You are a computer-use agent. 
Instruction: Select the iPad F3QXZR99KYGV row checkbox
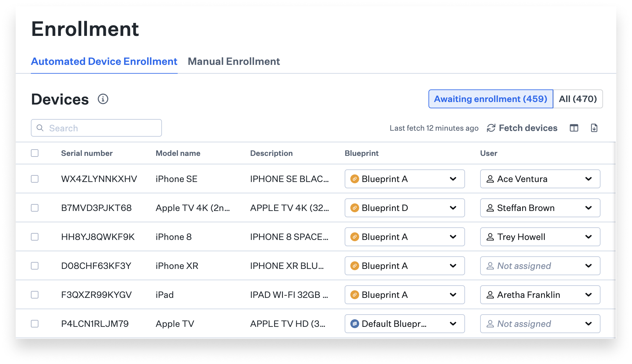point(35,295)
